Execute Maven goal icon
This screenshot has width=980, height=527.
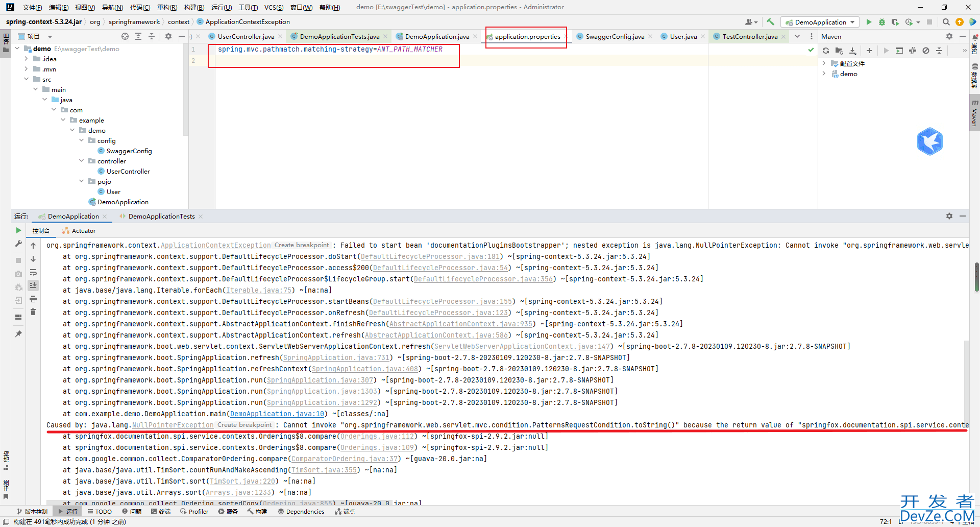pos(899,51)
